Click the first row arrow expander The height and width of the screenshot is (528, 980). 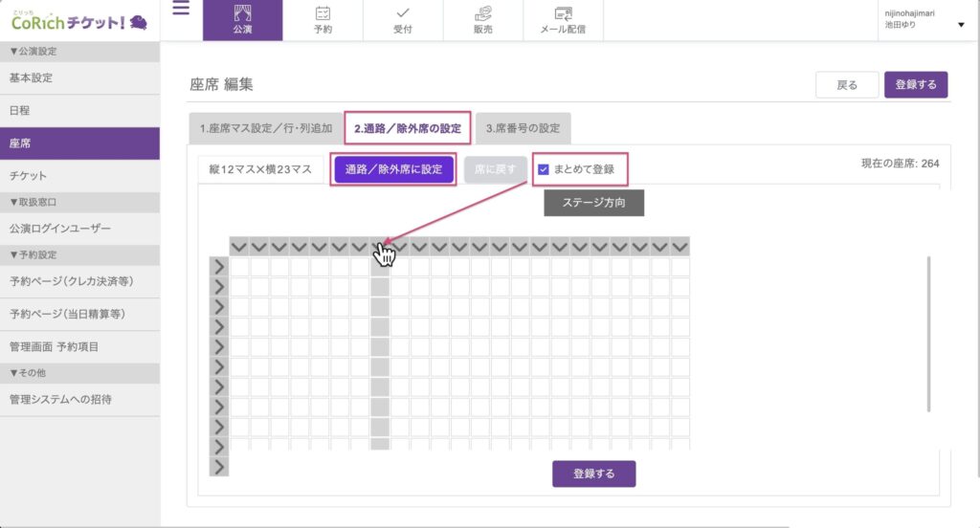[x=219, y=267]
